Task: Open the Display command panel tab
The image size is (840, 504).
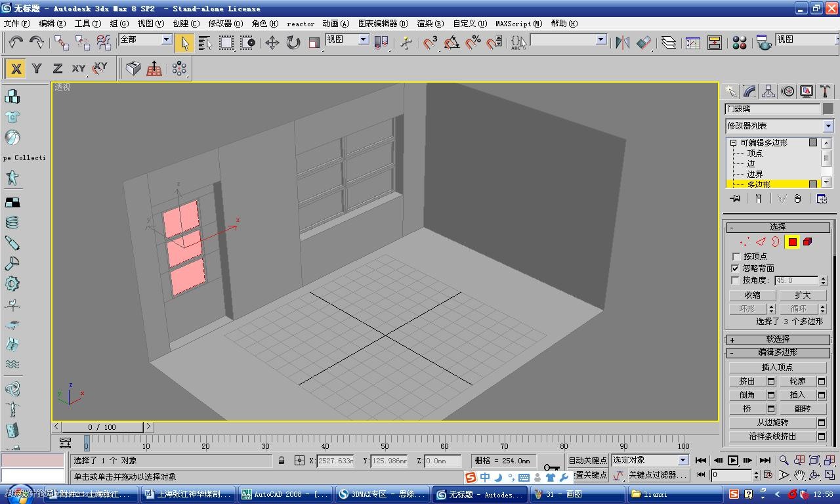Action: (807, 91)
